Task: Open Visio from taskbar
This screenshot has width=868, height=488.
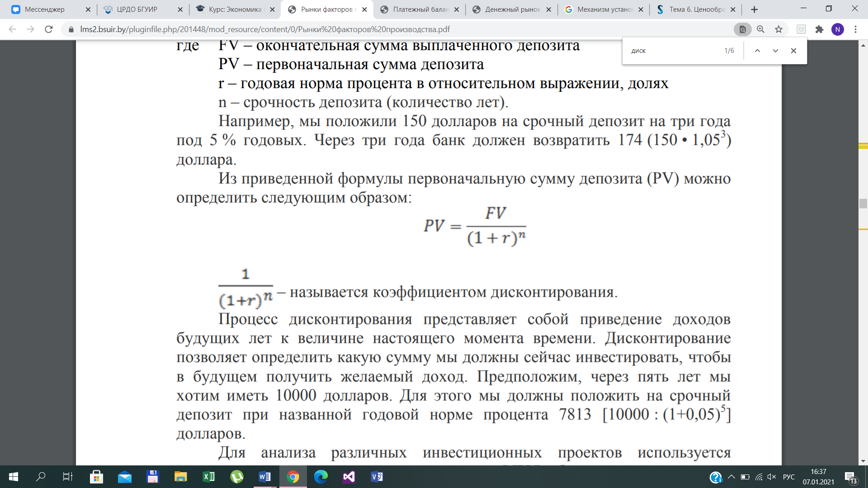Action: tap(377, 477)
